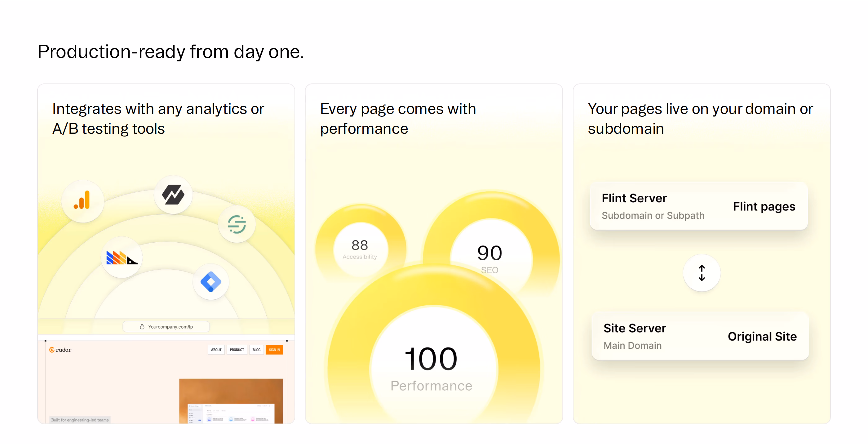Click the PostHog striped hedgehog icon
The height and width of the screenshot is (444, 868).
pos(122,258)
